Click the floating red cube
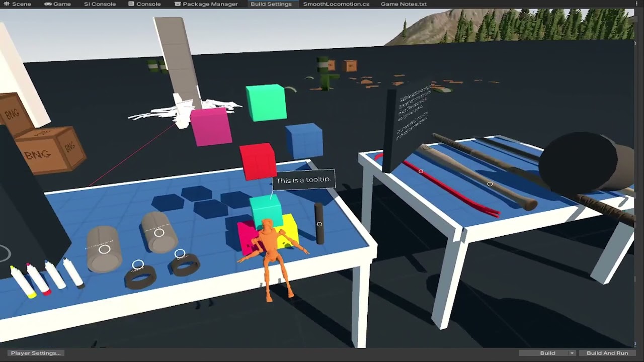The width and height of the screenshot is (644, 362). [x=258, y=161]
